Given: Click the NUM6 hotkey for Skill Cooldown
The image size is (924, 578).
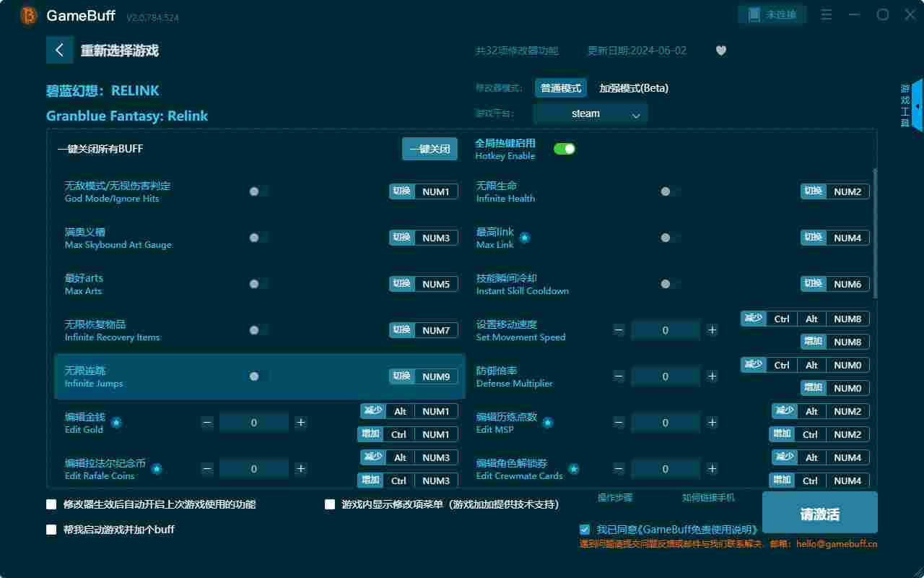Looking at the screenshot, I should click(847, 284).
